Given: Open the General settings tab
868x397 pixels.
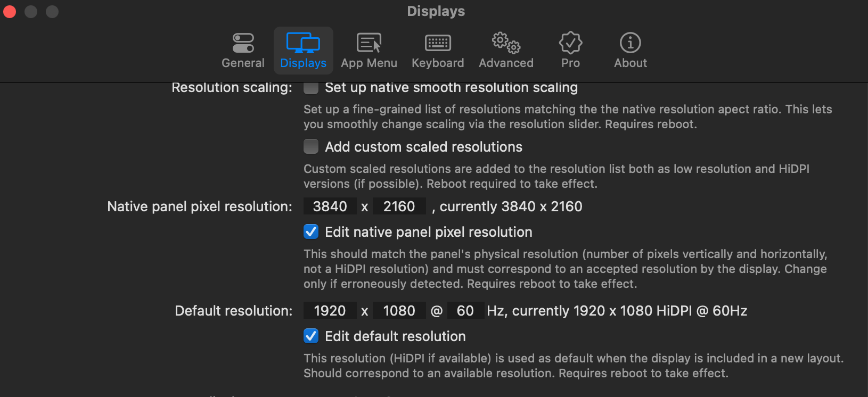Looking at the screenshot, I should point(242,51).
